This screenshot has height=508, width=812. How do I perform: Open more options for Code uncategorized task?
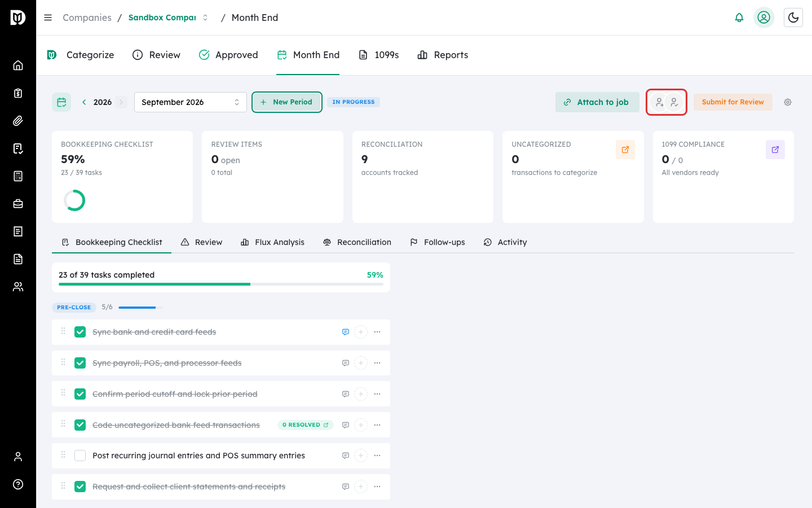coord(377,425)
